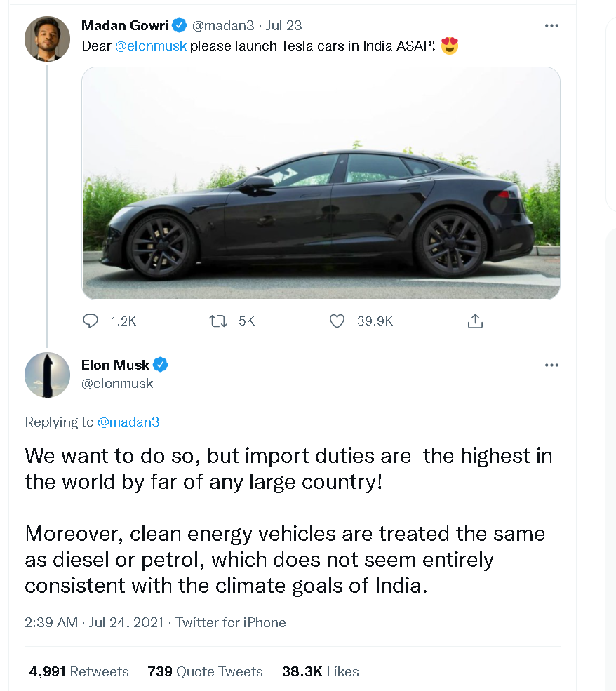Click the Twitter for iPhone source link
Screen dimensions: 616x691
click(230, 622)
